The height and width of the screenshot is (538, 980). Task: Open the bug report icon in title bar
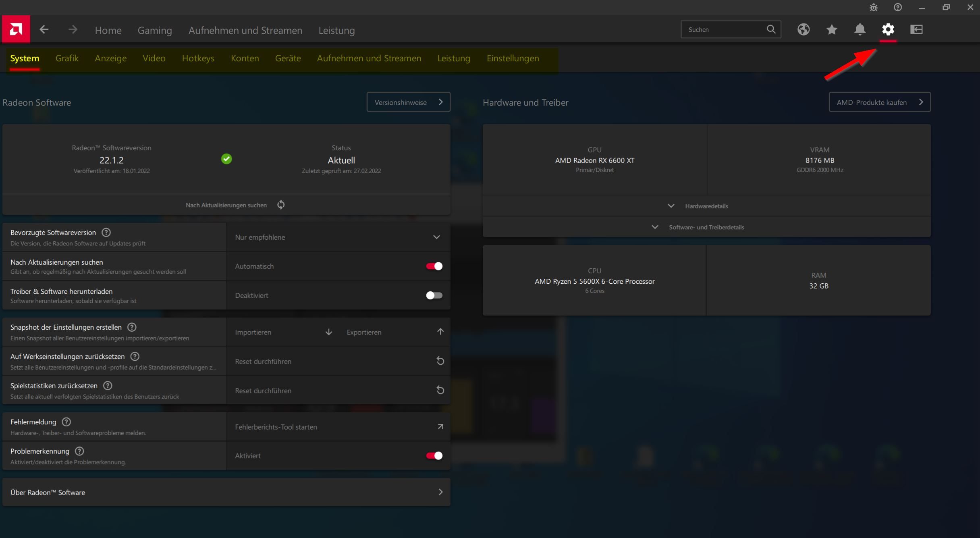point(873,7)
